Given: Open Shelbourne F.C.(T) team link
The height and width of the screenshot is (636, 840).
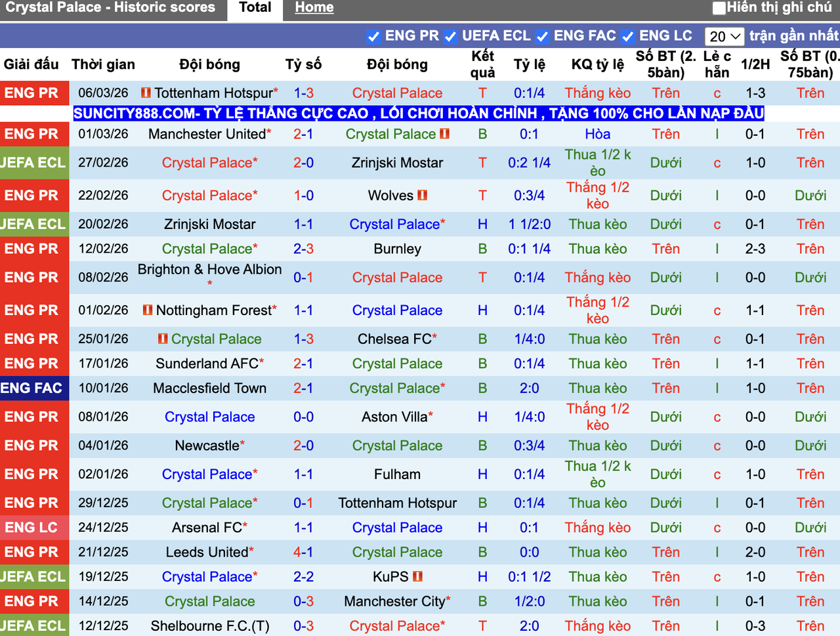Looking at the screenshot, I should (x=209, y=626).
